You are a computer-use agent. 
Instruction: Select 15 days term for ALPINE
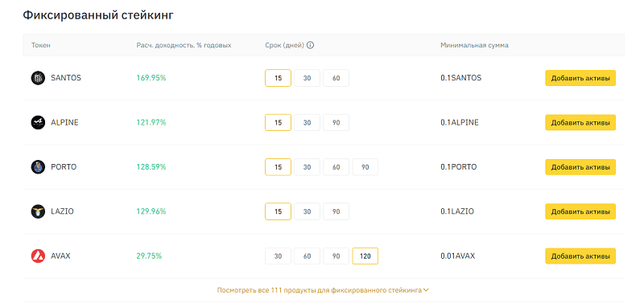(x=278, y=123)
